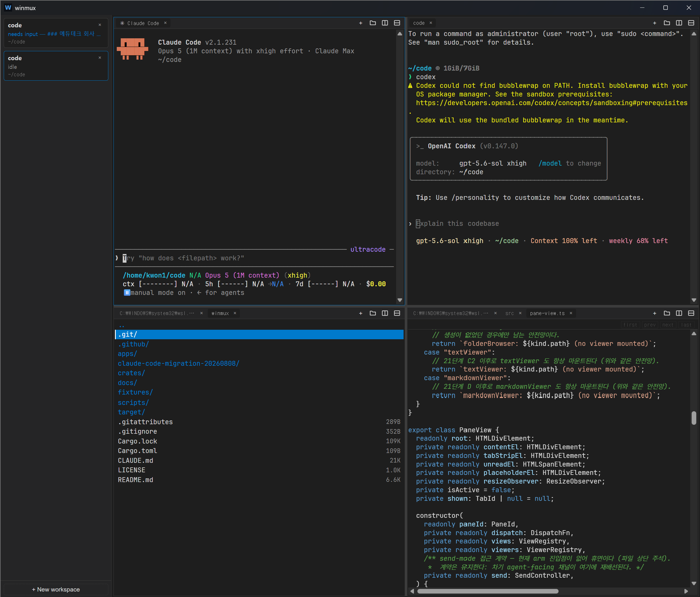
Task: Close the idle code workspace
Action: coord(100,58)
